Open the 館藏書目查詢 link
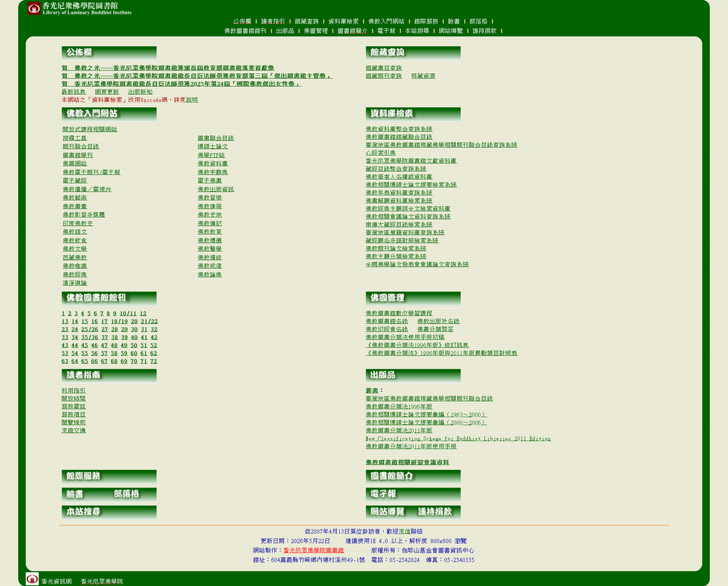The image size is (728, 586). coord(384,68)
